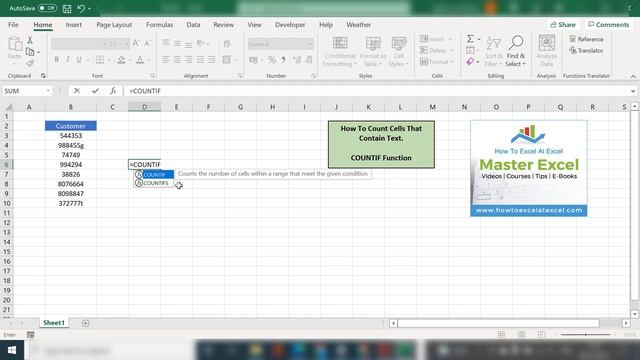Screen dimensions: 640x360
Task: Click Increase Font Size icon
Action: click(136, 43)
